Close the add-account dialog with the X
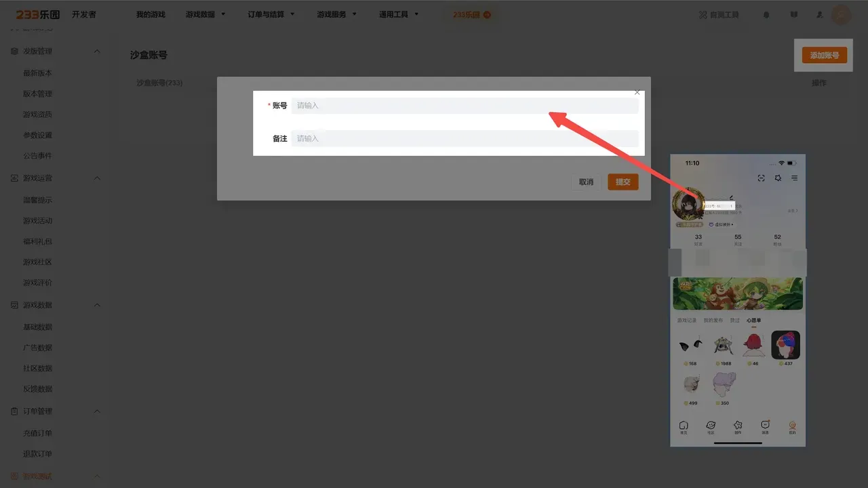 [x=637, y=91]
